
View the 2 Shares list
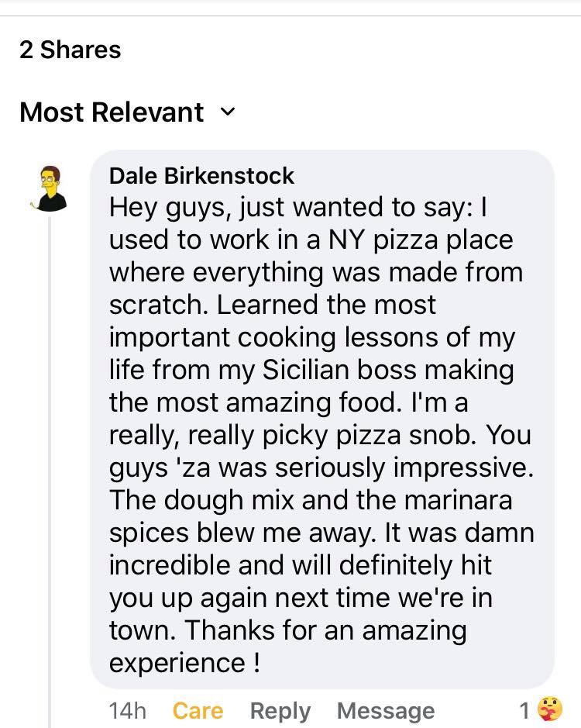coord(70,49)
